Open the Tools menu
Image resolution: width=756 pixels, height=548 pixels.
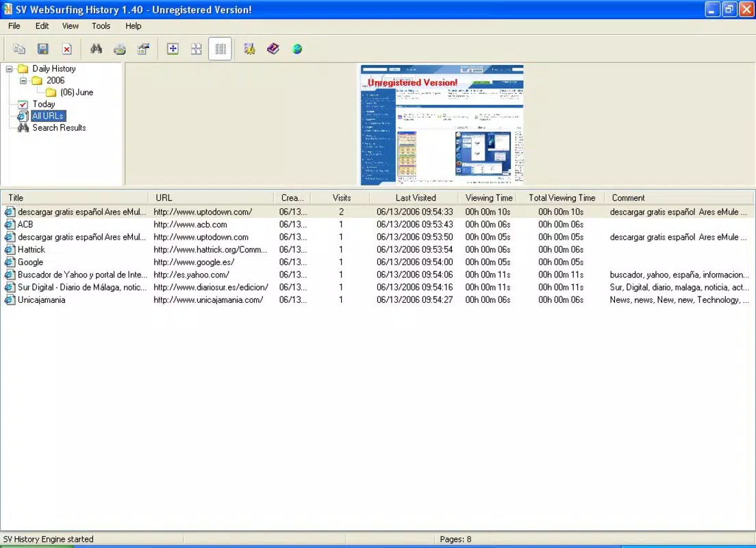(101, 26)
